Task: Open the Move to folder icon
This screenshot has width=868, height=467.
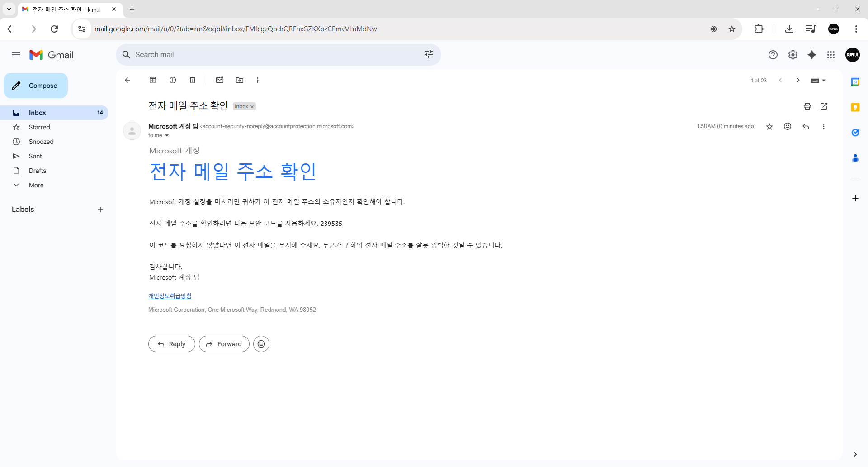Action: click(x=240, y=80)
